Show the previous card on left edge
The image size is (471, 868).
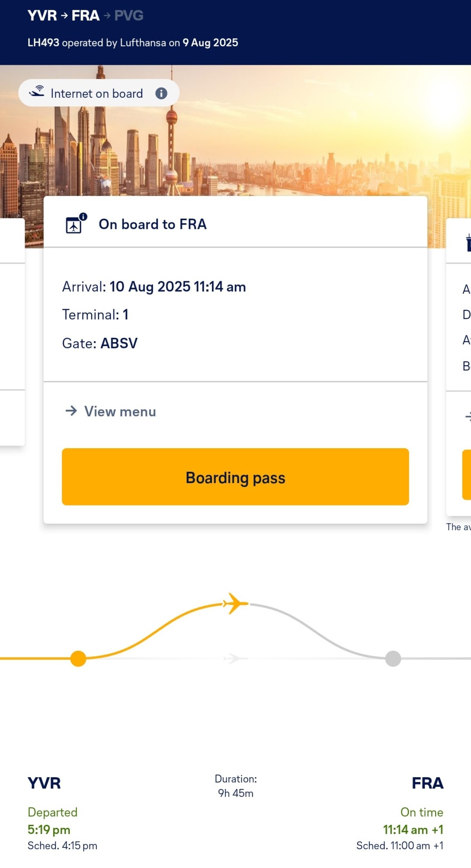12,332
